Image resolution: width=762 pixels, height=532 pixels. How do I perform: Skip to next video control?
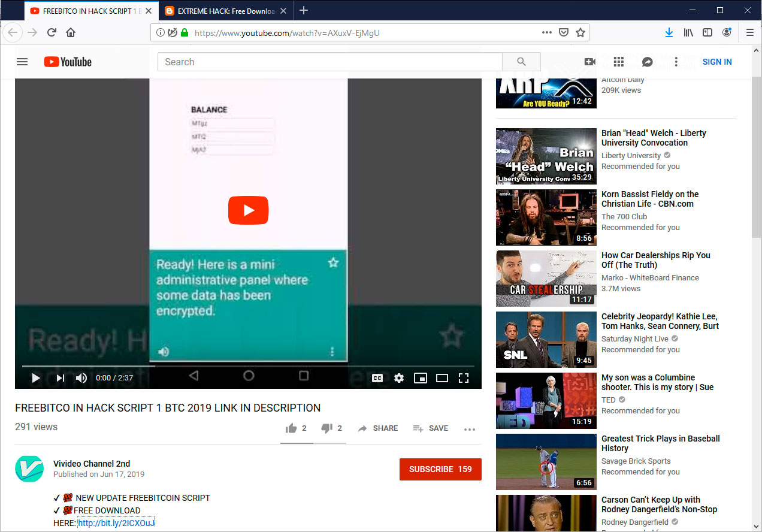[61, 378]
